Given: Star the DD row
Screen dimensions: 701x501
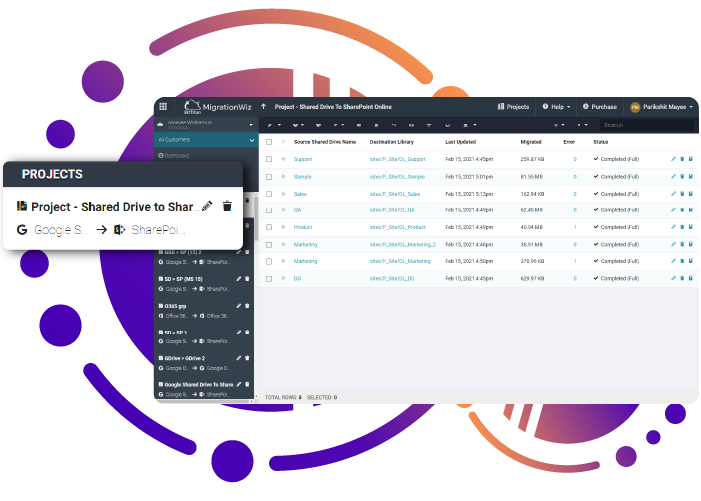Looking at the screenshot, I should 283,278.
